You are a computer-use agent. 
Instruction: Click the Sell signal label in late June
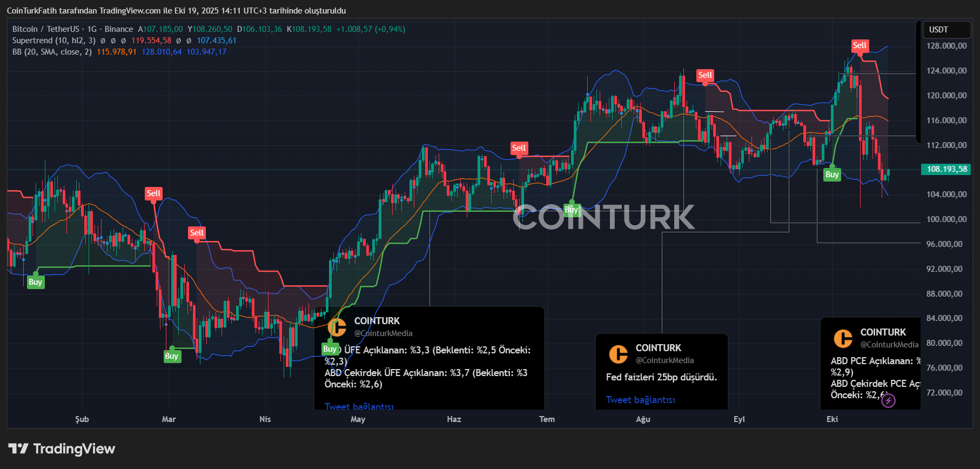(519, 148)
